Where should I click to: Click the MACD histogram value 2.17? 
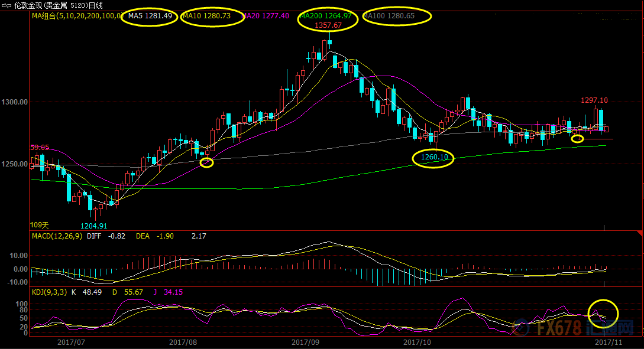click(199, 236)
